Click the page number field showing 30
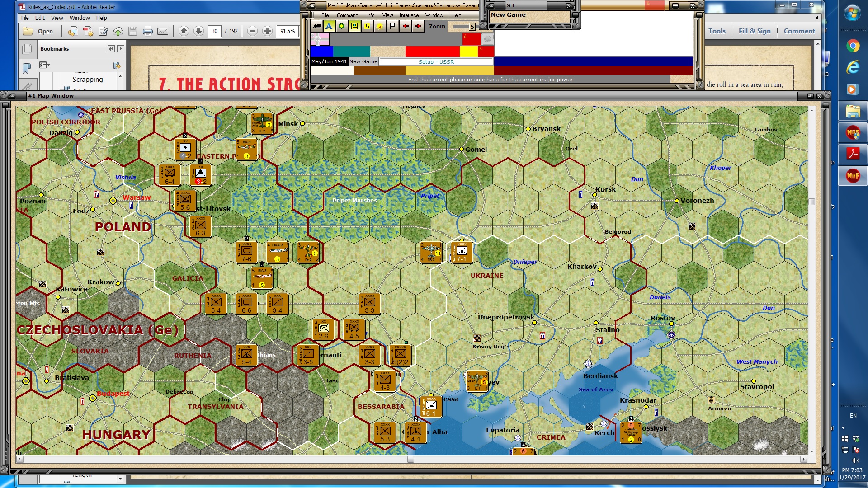The image size is (868, 488). (x=214, y=31)
